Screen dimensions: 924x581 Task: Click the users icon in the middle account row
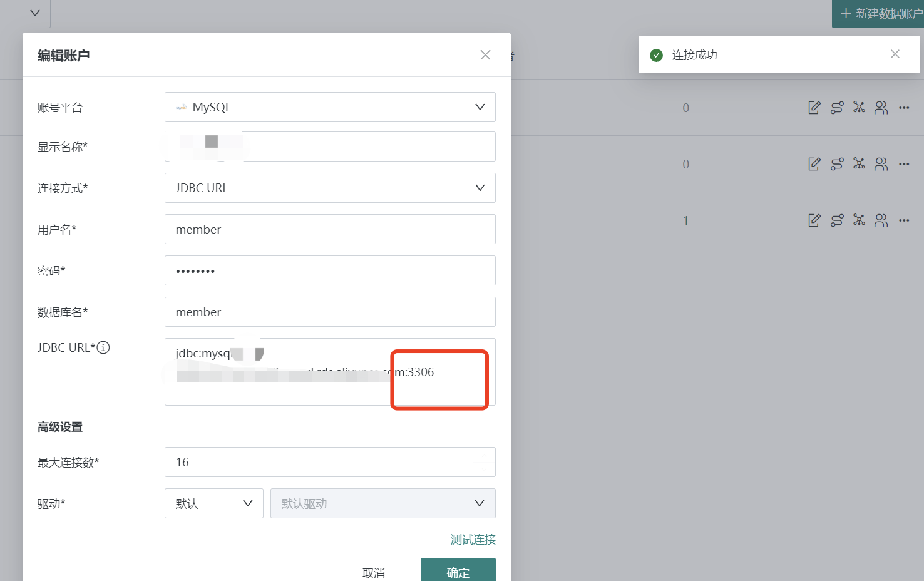(881, 164)
